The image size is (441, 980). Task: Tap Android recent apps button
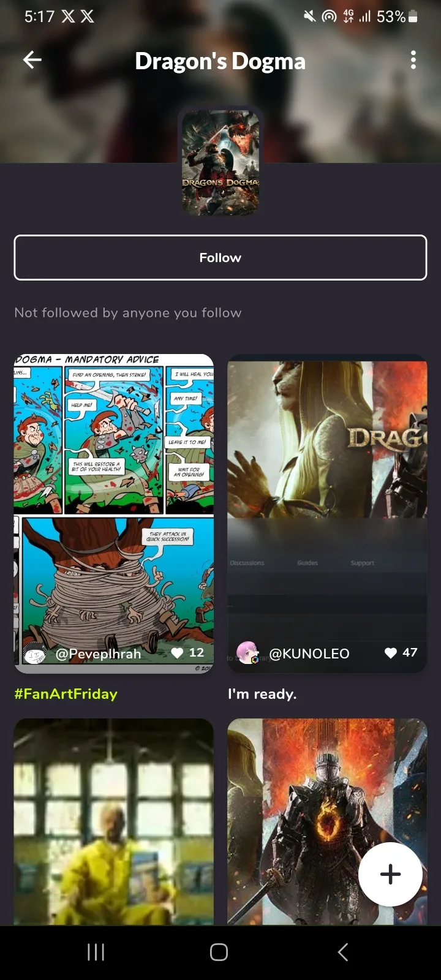click(x=96, y=952)
